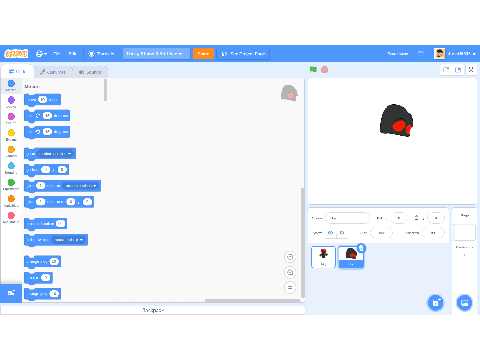Screen dimensions: 480x360
Task: Open the go to random position dropdown
Action: pos(55,154)
